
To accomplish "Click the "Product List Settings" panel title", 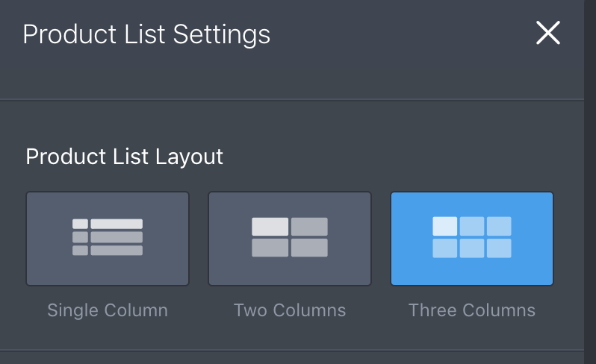I will (x=146, y=34).
